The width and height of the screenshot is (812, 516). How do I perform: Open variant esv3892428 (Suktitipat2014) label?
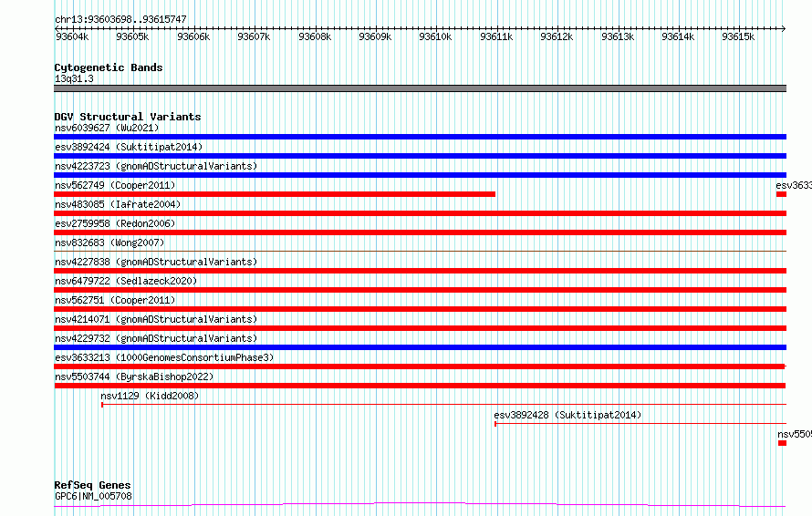click(567, 415)
